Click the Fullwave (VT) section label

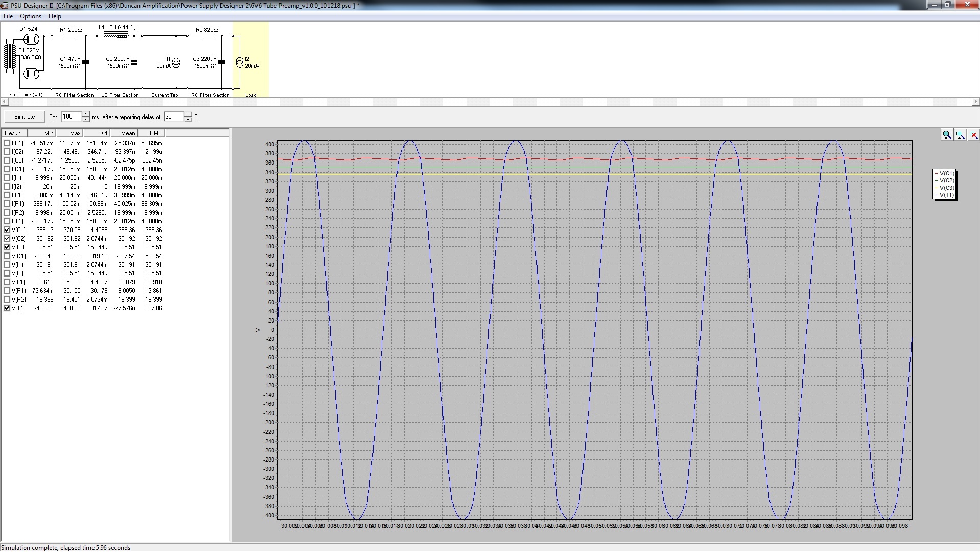(26, 95)
